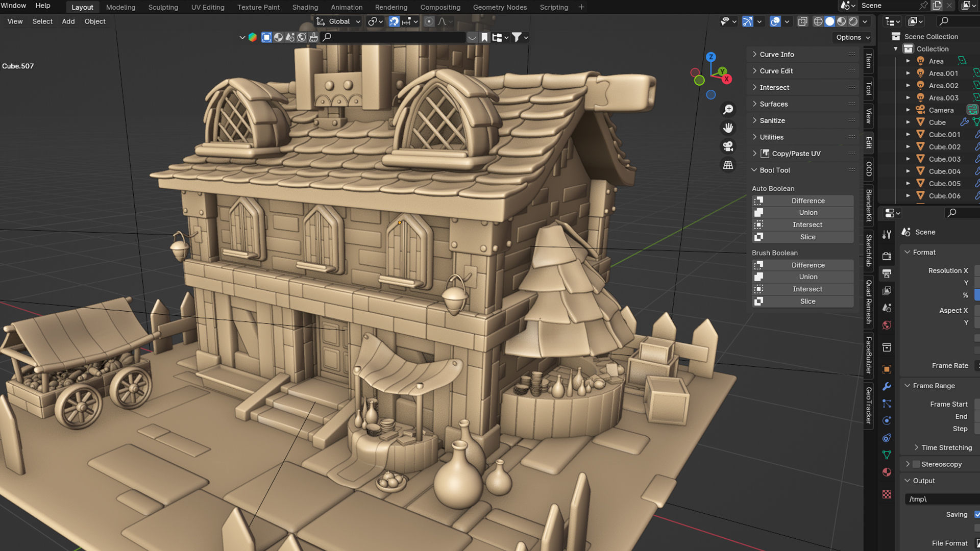Switch to rendered viewport shading
The width and height of the screenshot is (980, 551).
tap(853, 21)
